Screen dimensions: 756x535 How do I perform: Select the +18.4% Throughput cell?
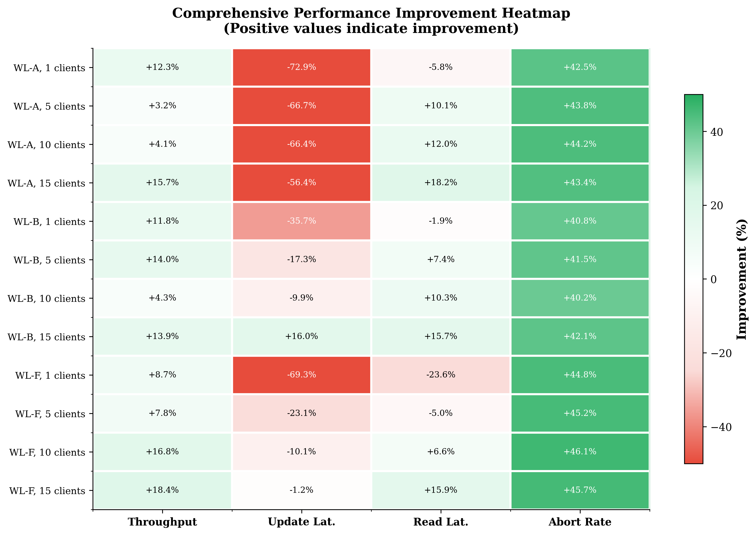pyautogui.click(x=162, y=490)
